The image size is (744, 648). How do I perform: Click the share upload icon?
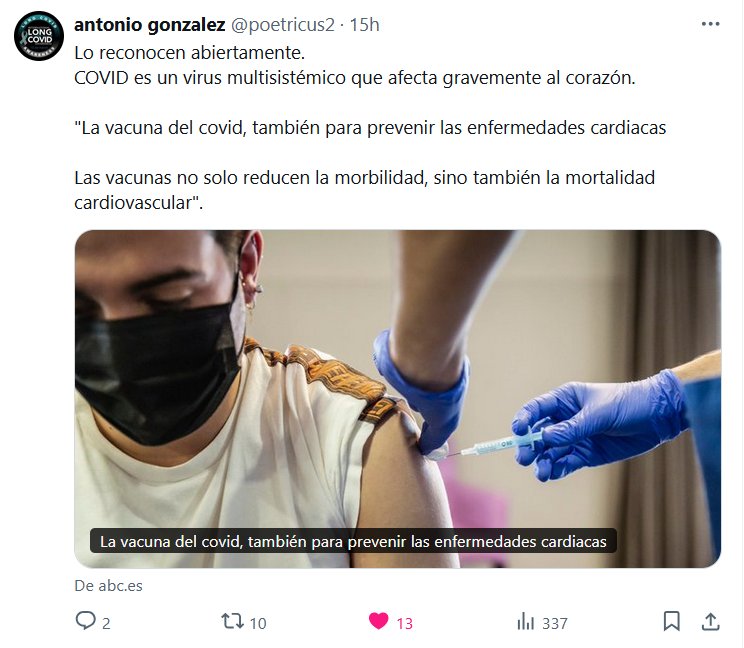[710, 621]
